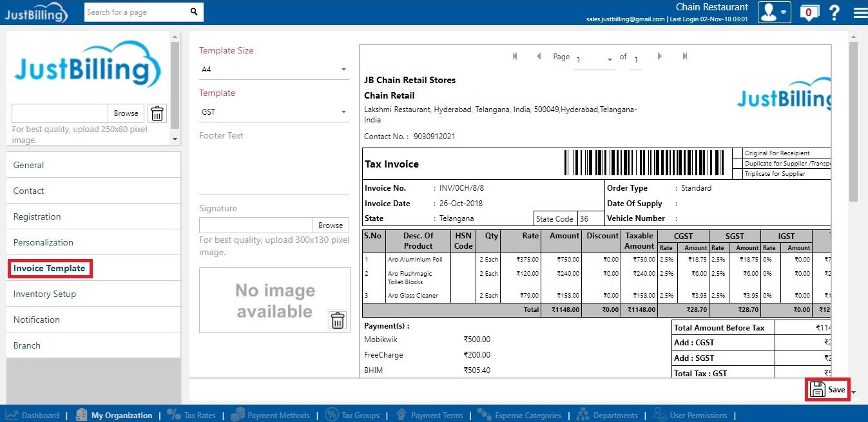Browse for a logo image file

(126, 113)
